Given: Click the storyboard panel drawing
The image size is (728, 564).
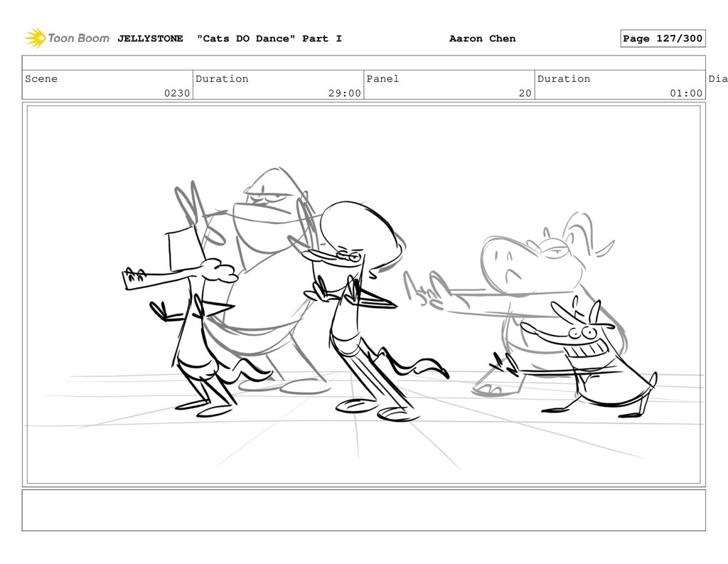Looking at the screenshot, I should pyautogui.click(x=363, y=295).
